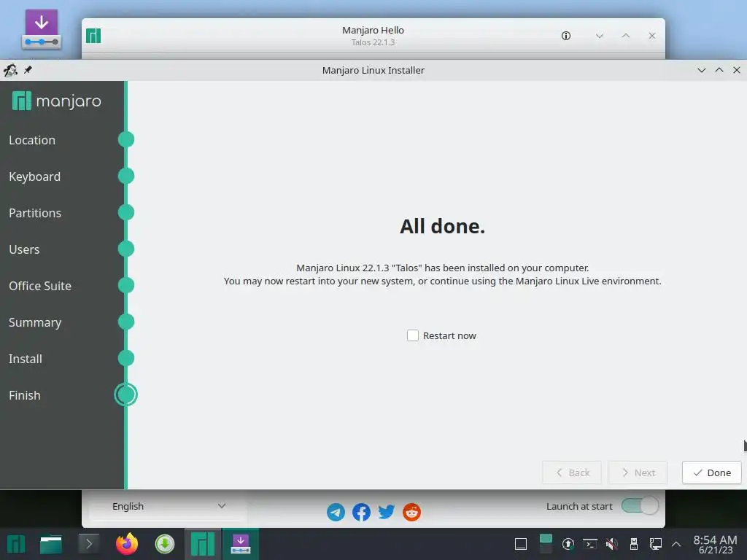Screen dimensions: 747x560
Task: Select the Install step in sidebar
Action: coord(26,359)
